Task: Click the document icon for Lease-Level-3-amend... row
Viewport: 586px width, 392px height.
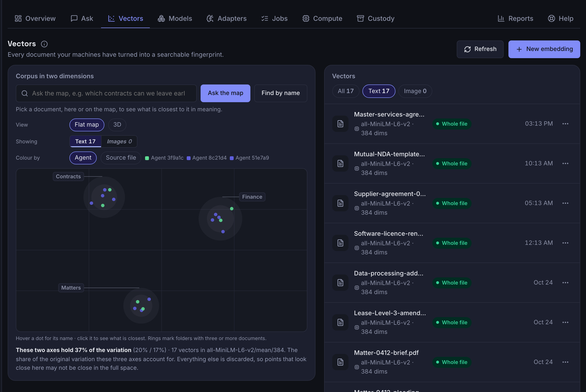Action: coord(340,323)
